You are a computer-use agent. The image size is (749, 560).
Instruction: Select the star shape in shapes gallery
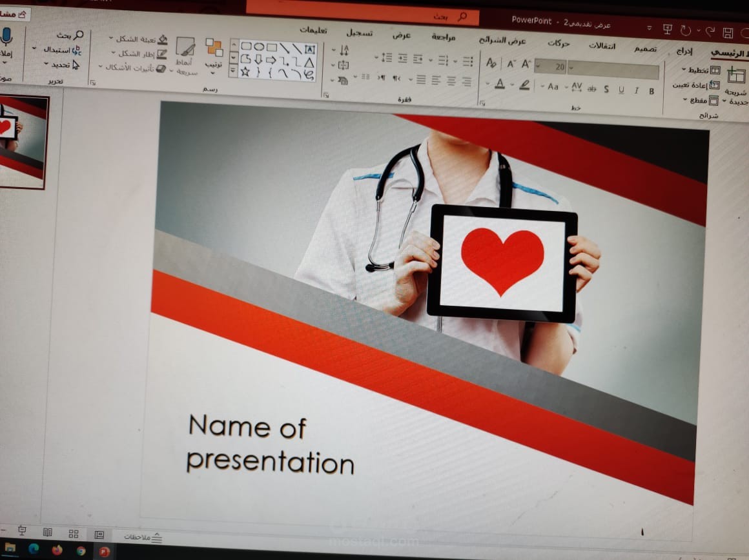click(245, 72)
